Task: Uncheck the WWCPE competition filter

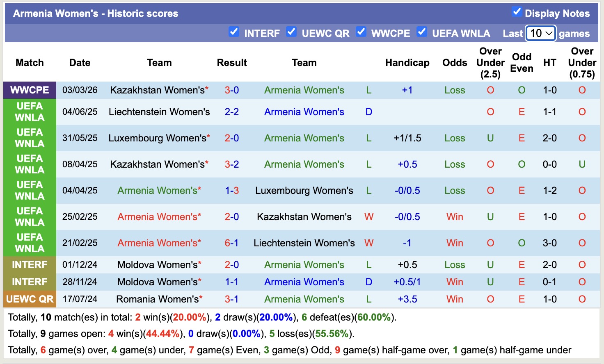Action: pyautogui.click(x=361, y=32)
